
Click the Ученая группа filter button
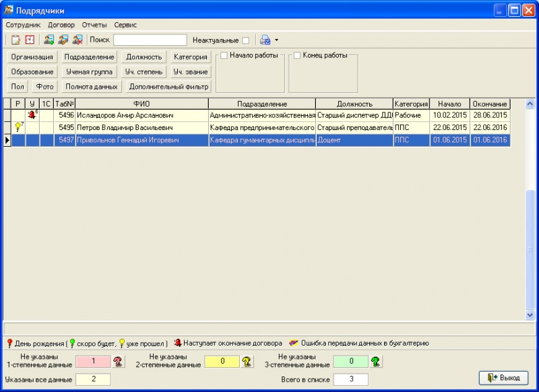coord(90,72)
